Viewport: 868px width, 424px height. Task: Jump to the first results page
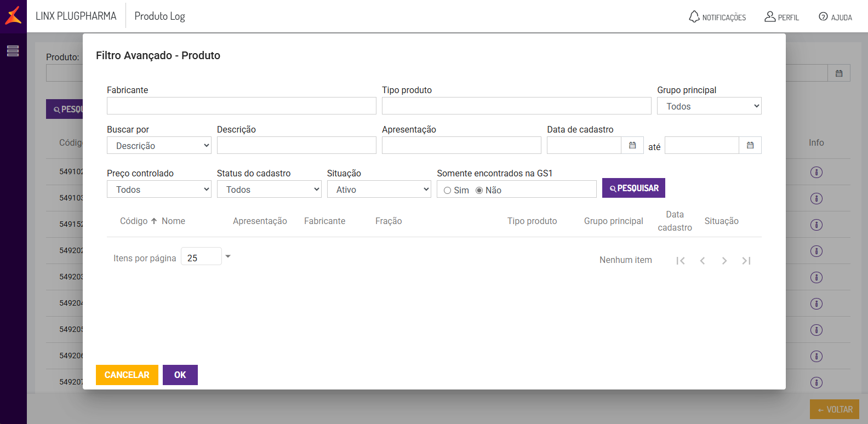pos(681,261)
